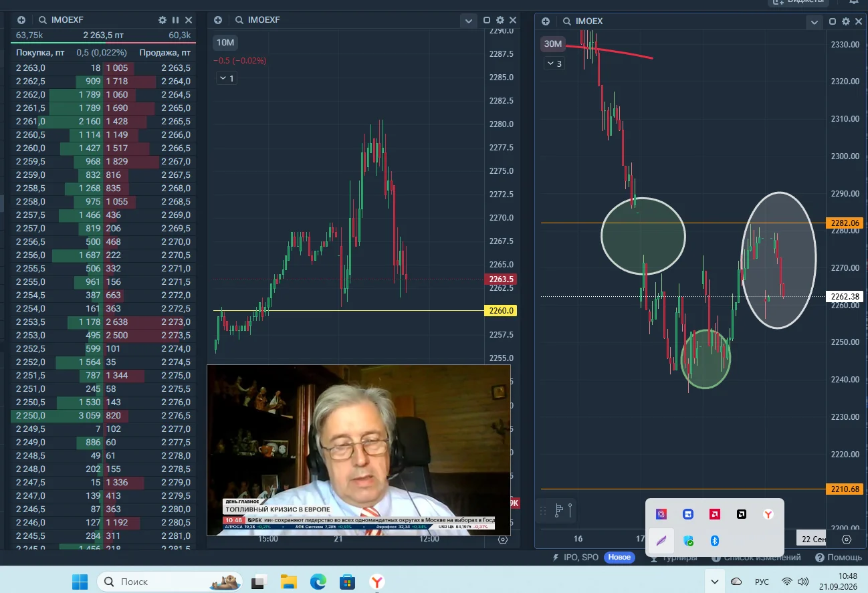Grab the drawing toolbar drag handle
Screen dimensions: 868x593
(x=543, y=511)
